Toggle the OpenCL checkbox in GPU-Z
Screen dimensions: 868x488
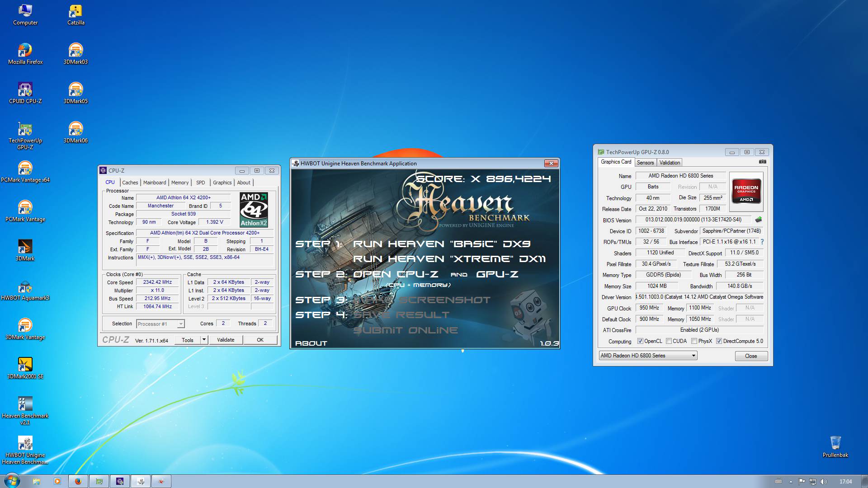[x=640, y=341]
